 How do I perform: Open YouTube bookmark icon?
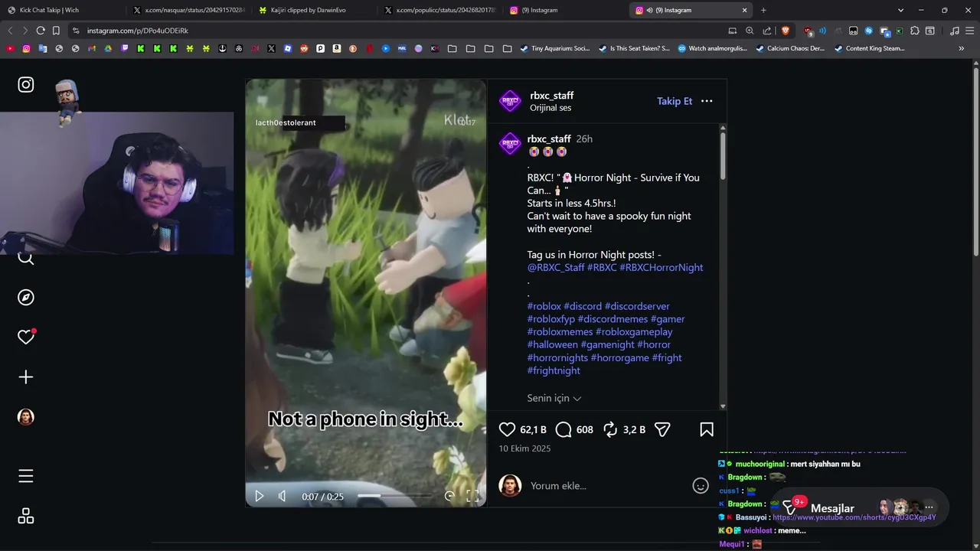pyautogui.click(x=10, y=48)
